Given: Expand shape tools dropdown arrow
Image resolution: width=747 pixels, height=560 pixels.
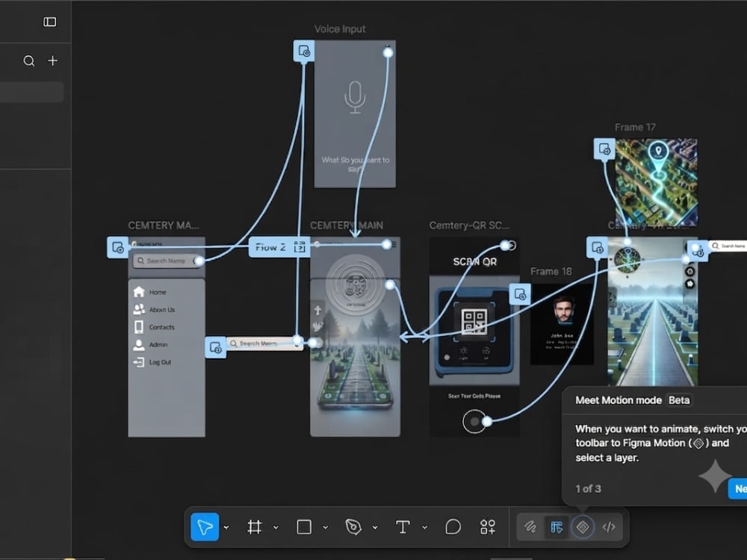Looking at the screenshot, I should (326, 527).
